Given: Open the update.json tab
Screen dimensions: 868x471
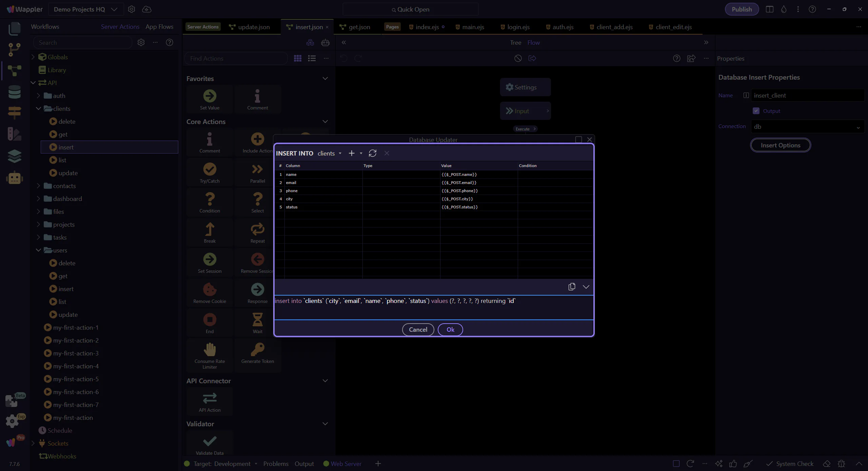Looking at the screenshot, I should pyautogui.click(x=254, y=27).
